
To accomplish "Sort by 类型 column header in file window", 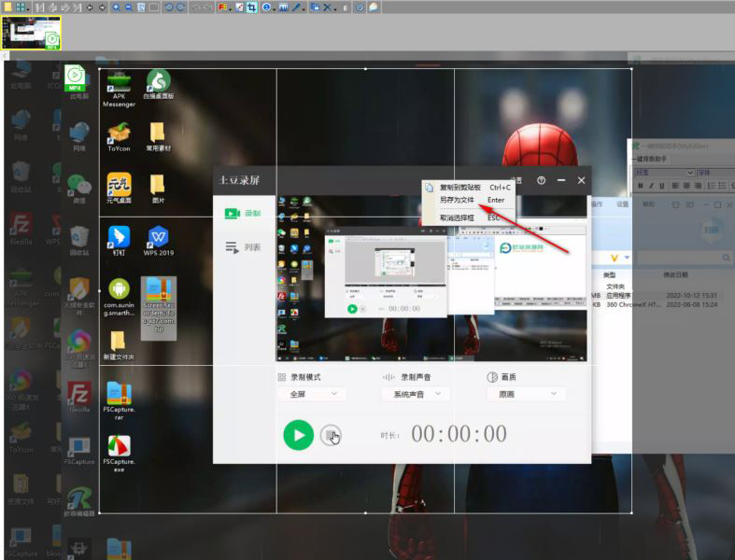I will pyautogui.click(x=609, y=275).
